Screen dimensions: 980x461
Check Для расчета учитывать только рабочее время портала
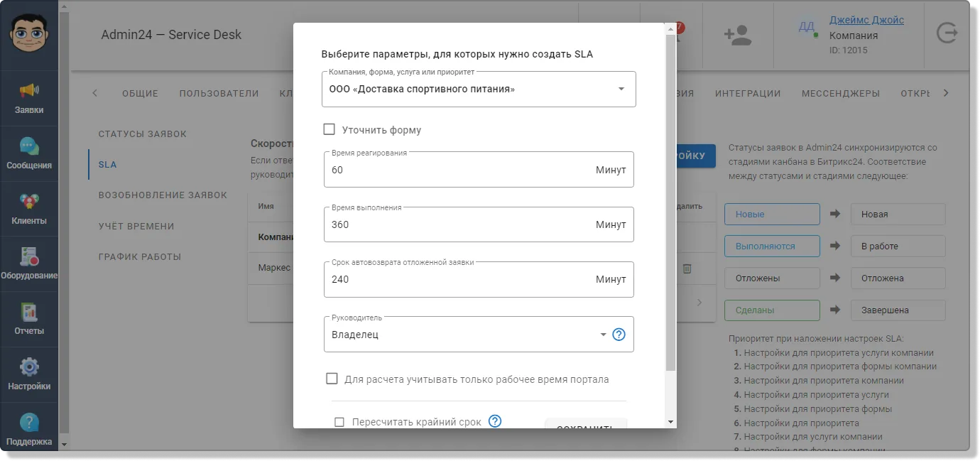[332, 379]
